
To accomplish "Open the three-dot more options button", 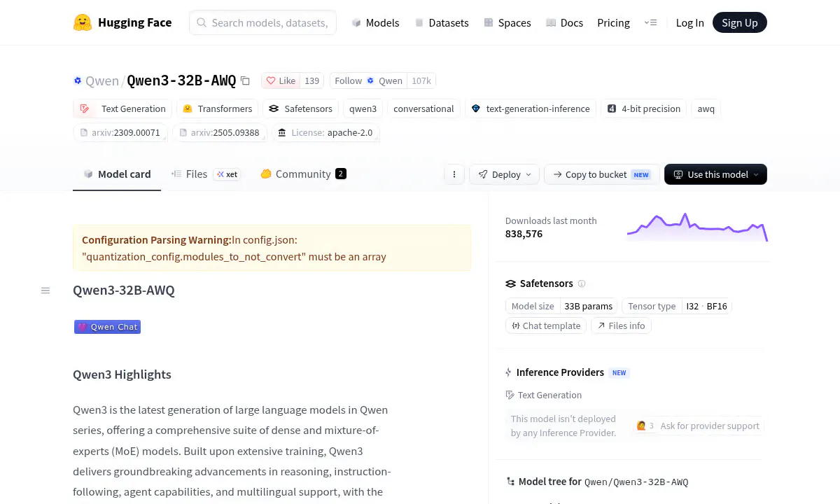I will (454, 174).
